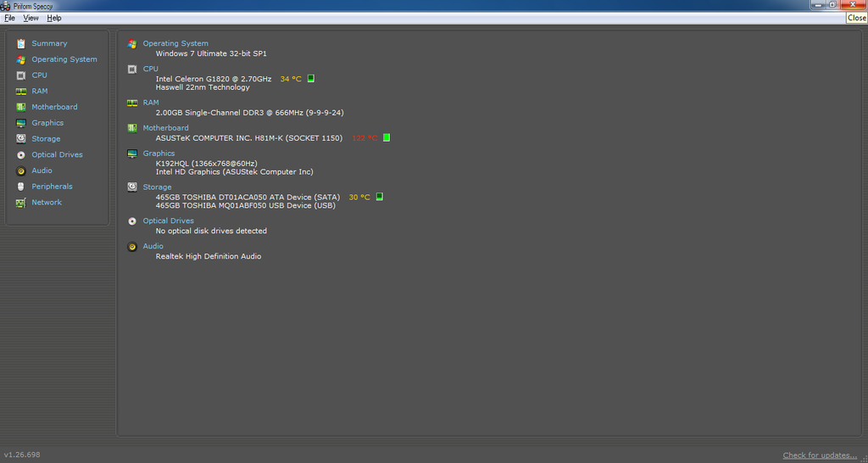Viewport: 868px width, 463px height.
Task: Click the Realtek High Definition Audio text
Action: [209, 256]
